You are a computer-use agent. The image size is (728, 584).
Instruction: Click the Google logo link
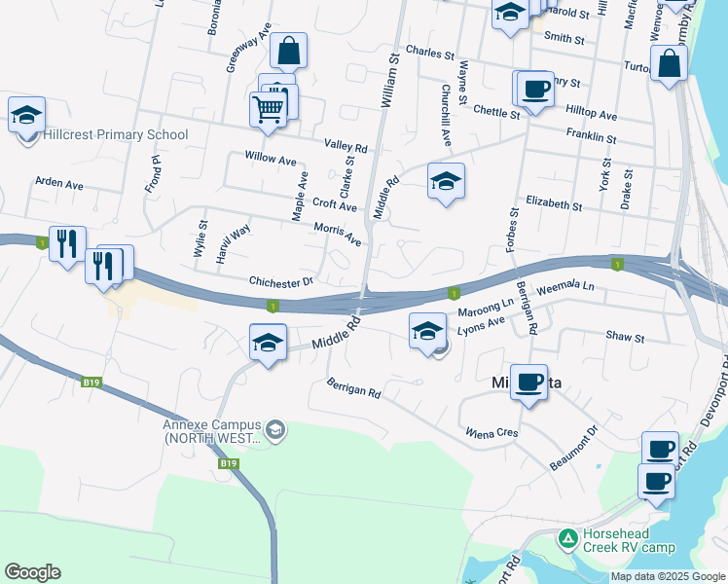point(32,572)
